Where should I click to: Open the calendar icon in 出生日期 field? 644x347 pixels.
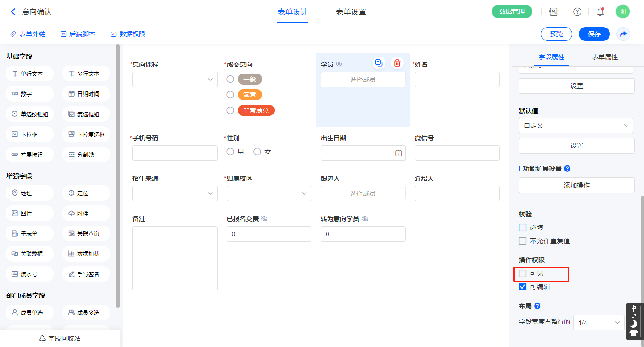click(398, 153)
